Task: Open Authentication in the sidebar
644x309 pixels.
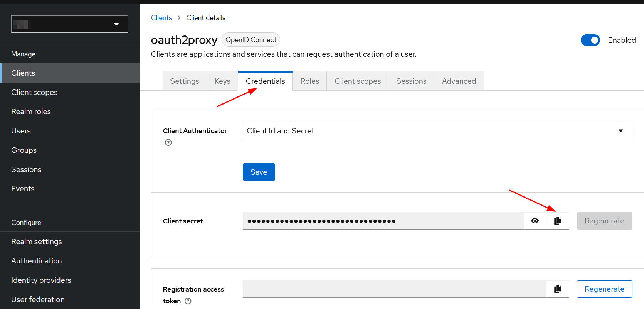Action: [x=70, y=261]
